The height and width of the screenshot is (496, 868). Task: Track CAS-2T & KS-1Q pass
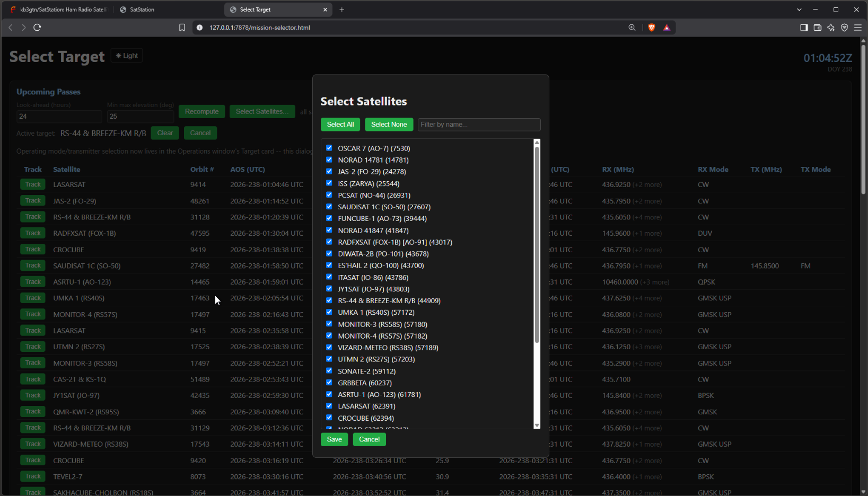pos(33,379)
